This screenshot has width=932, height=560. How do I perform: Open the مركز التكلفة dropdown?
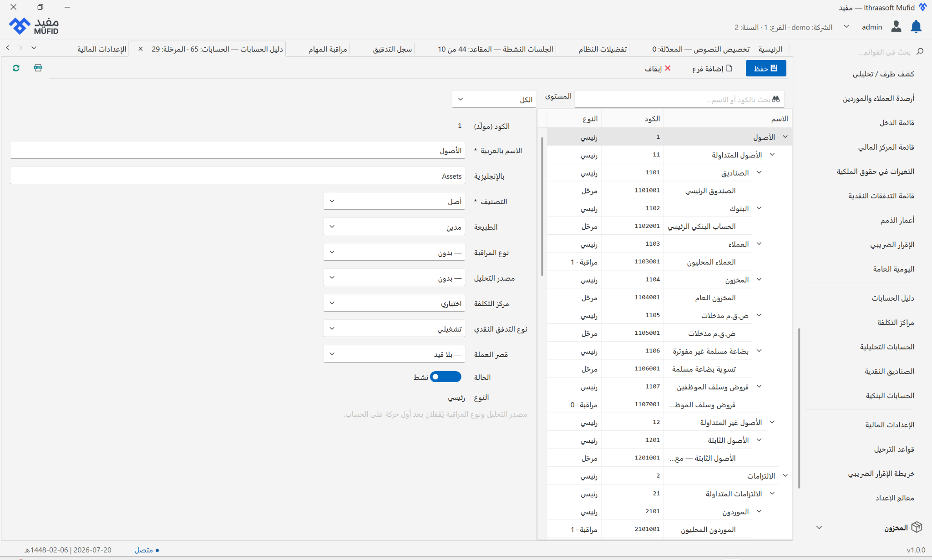(394, 303)
